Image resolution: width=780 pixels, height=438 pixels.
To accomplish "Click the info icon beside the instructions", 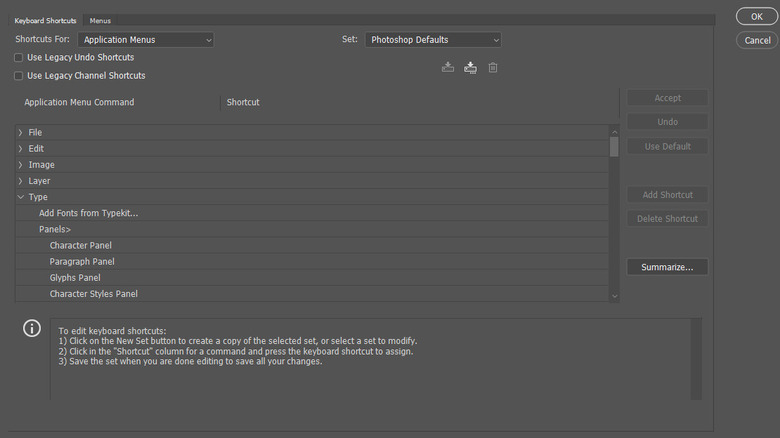I will (x=32, y=329).
